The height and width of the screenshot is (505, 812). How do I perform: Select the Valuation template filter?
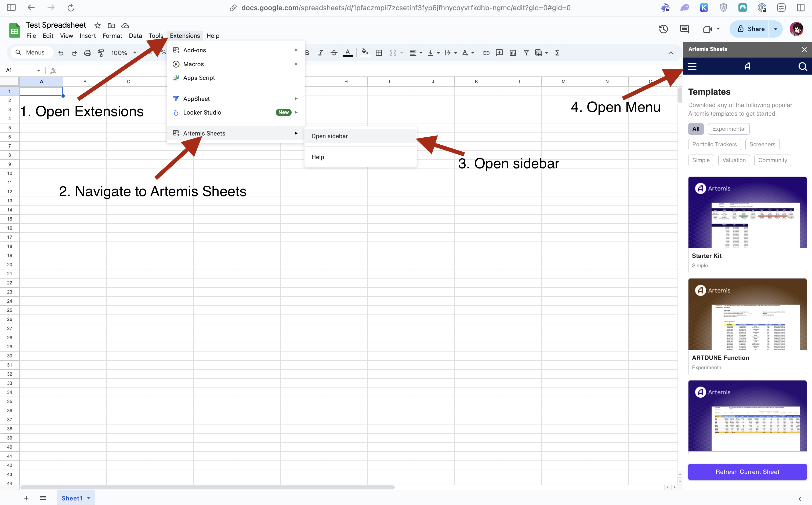click(734, 160)
